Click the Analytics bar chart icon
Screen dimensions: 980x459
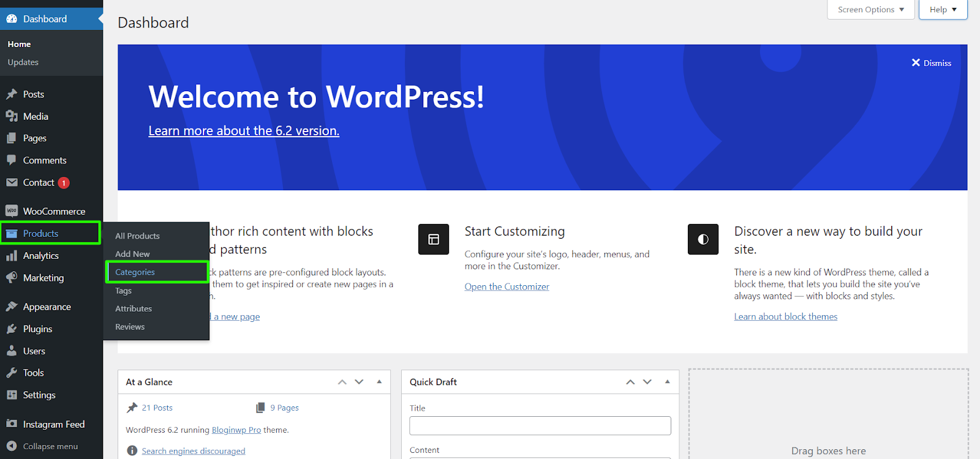click(12, 256)
